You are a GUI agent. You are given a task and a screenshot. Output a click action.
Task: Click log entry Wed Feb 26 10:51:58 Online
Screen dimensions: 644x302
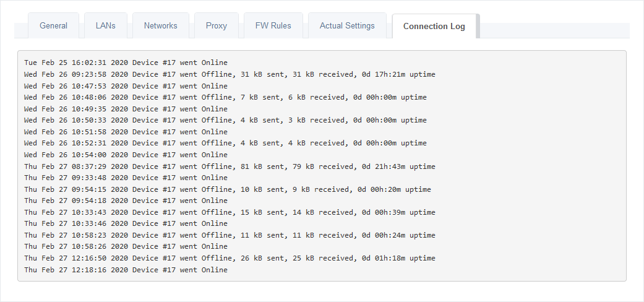tap(126, 132)
